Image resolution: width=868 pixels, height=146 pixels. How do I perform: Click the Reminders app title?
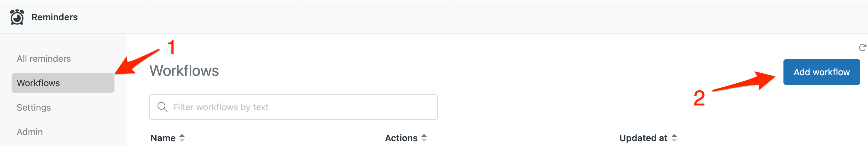click(x=55, y=17)
